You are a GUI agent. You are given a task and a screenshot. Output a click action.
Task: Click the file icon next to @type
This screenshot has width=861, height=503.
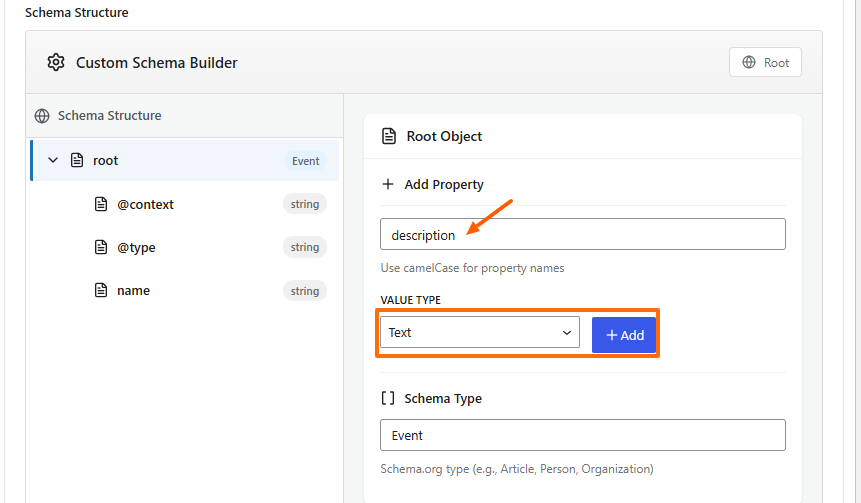tap(100, 247)
